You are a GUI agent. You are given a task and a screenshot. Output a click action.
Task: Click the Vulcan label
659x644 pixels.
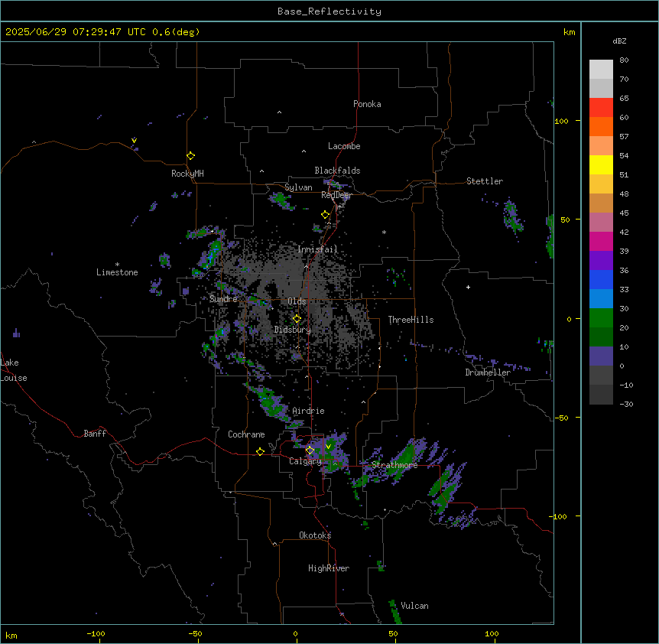tap(415, 606)
